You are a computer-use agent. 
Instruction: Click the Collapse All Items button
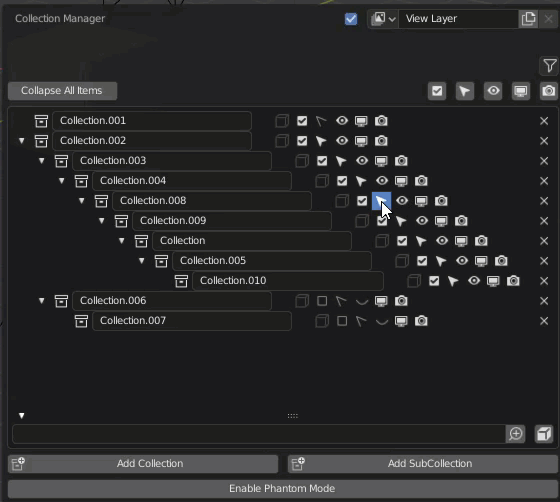click(62, 91)
